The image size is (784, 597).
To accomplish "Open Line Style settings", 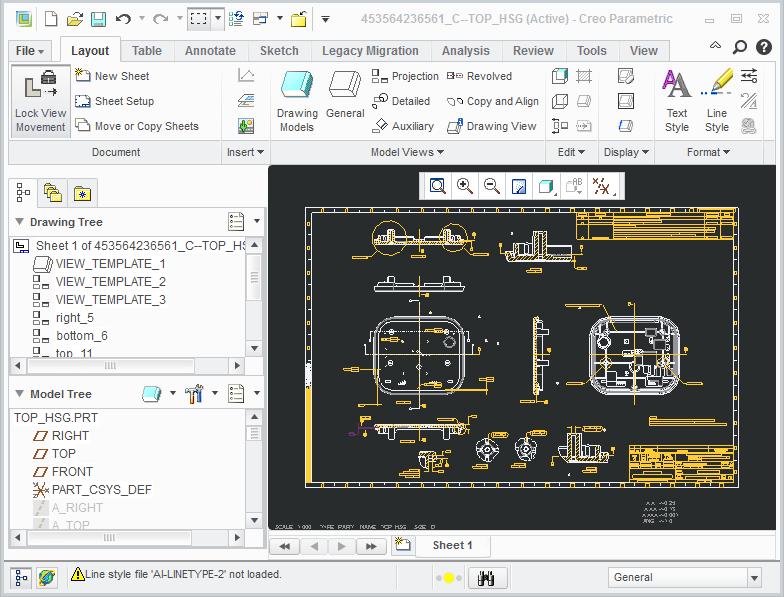I will [x=716, y=102].
